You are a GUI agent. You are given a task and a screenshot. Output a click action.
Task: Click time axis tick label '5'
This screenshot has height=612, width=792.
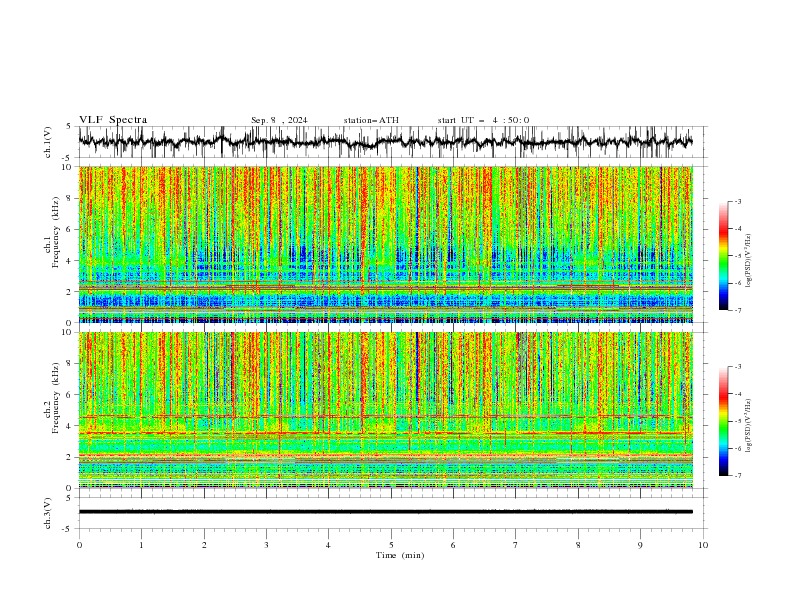click(x=391, y=545)
